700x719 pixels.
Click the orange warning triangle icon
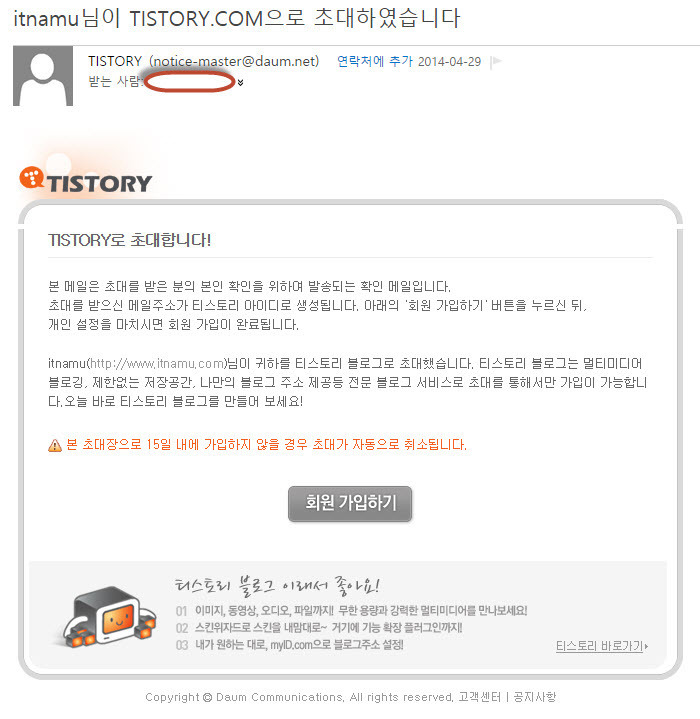point(55,445)
